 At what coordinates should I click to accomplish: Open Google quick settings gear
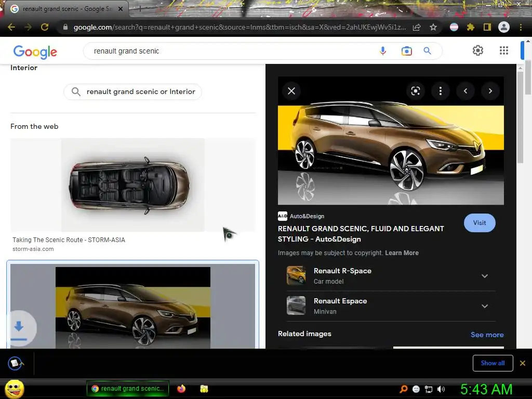pyautogui.click(x=478, y=50)
